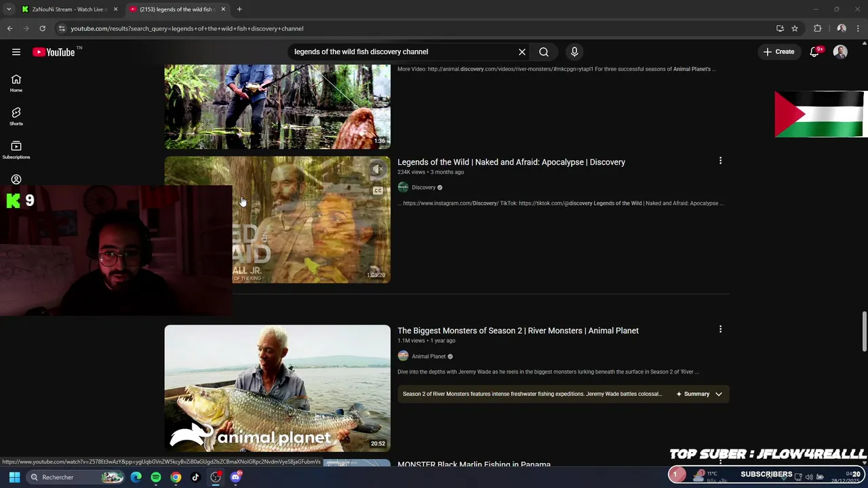Switch to the ZaNouNi Stream tab
The image size is (868, 488).
pyautogui.click(x=68, y=9)
